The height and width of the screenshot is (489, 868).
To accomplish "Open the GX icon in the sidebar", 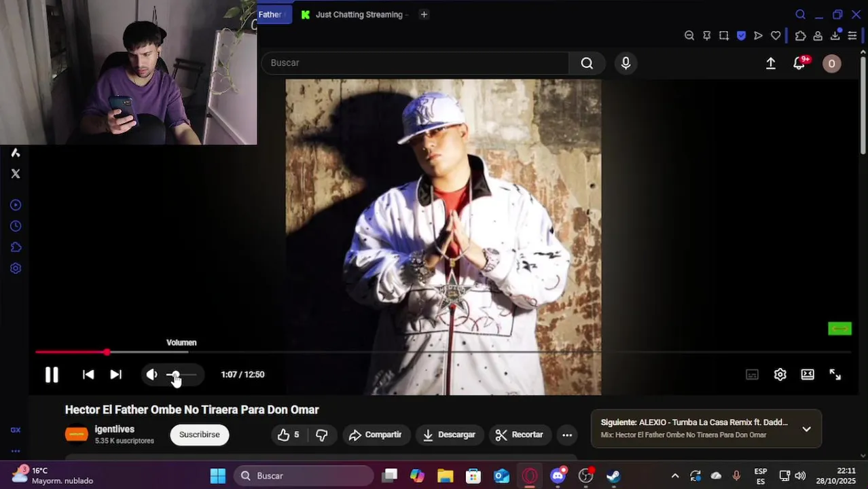I will point(15,430).
